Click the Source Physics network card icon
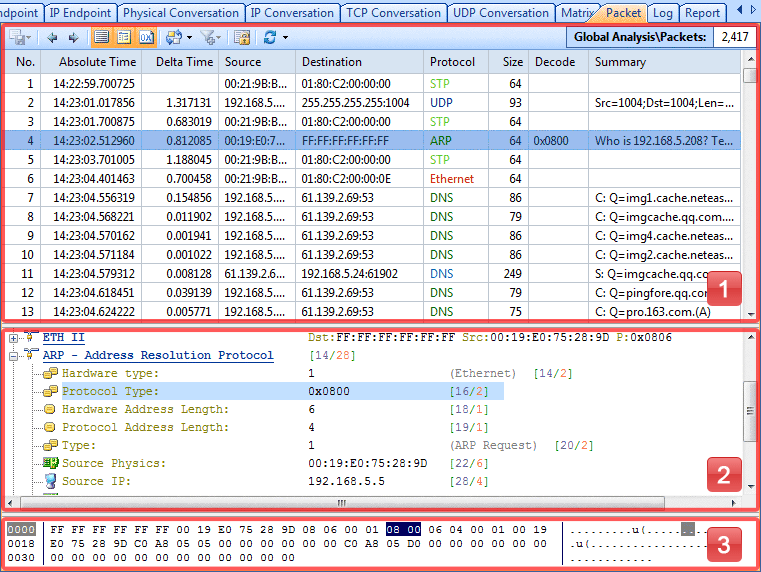The image size is (761, 572). (50, 463)
